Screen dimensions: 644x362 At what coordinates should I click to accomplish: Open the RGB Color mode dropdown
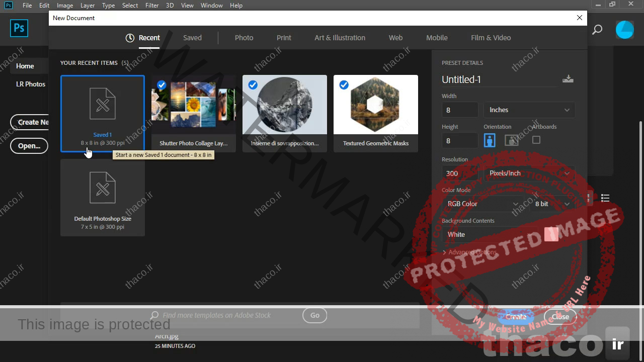coord(482,204)
